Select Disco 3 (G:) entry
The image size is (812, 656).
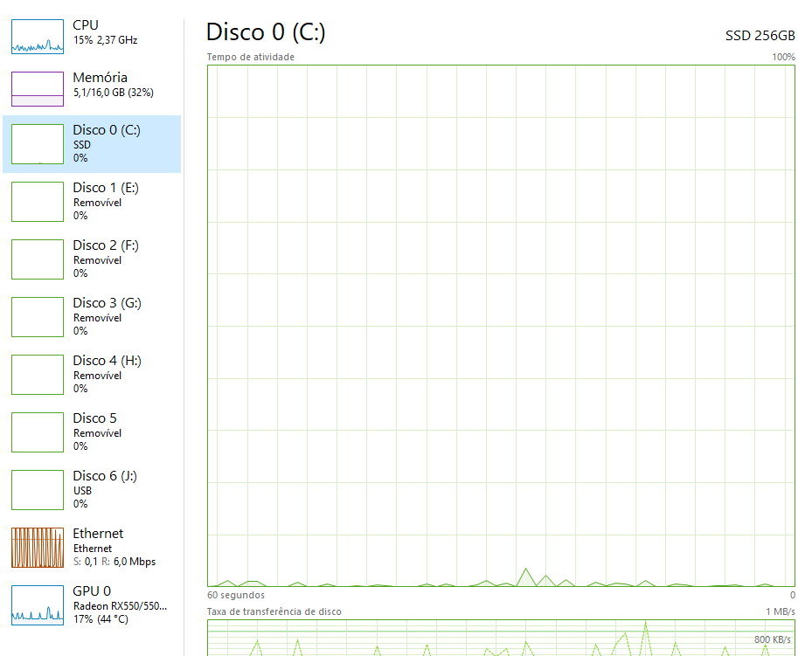click(x=92, y=316)
